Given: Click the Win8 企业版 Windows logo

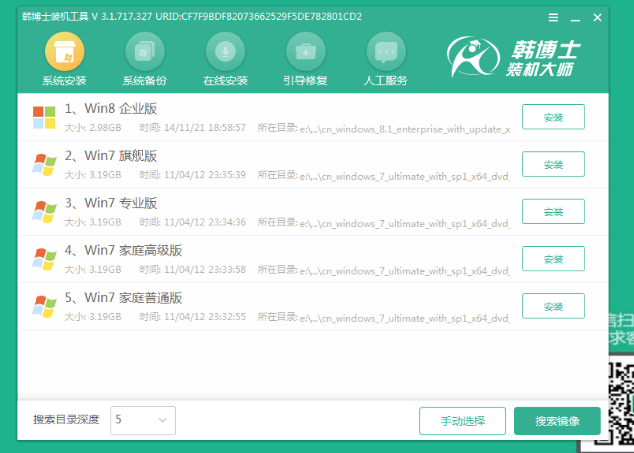Looking at the screenshot, I should 44,117.
